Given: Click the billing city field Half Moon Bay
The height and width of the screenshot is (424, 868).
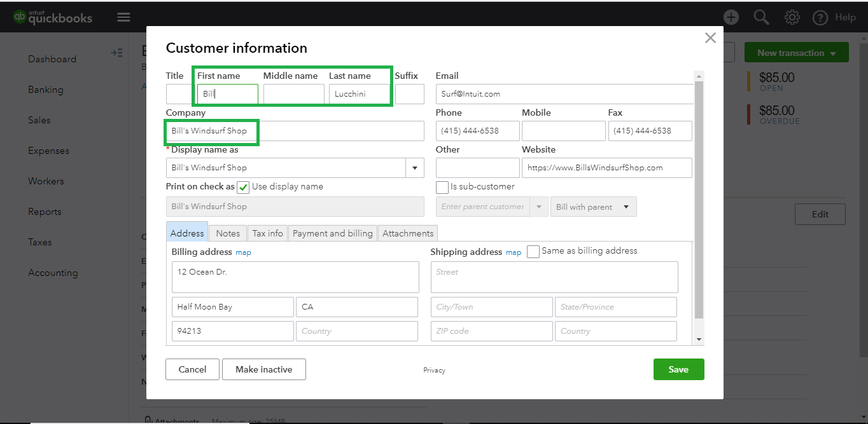Looking at the screenshot, I should coord(233,307).
